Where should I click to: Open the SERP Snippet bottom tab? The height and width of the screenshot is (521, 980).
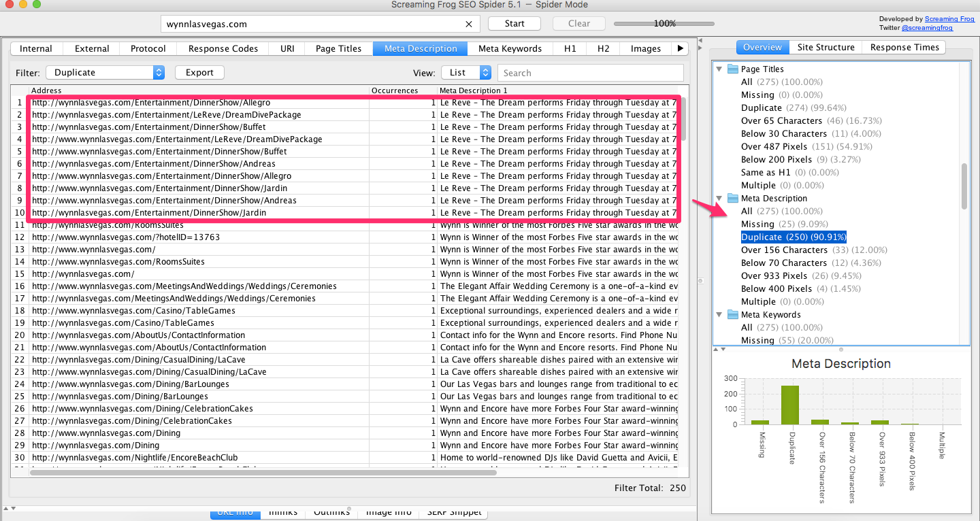point(453,512)
